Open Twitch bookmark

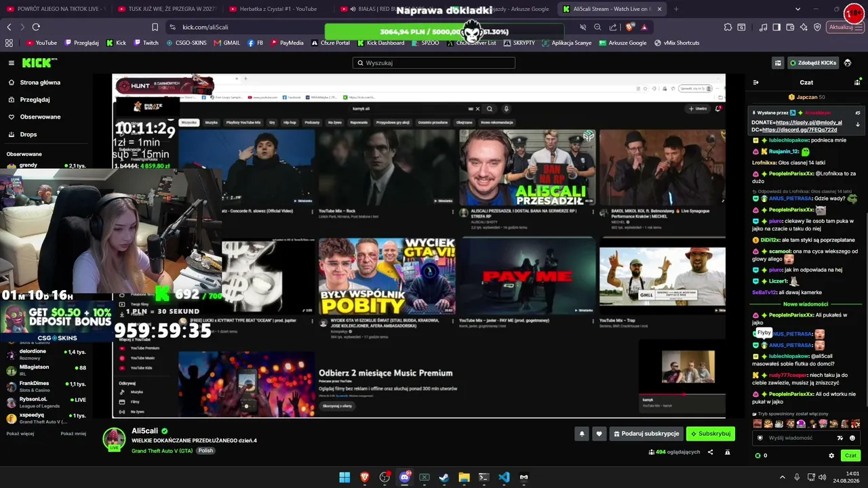point(146,43)
